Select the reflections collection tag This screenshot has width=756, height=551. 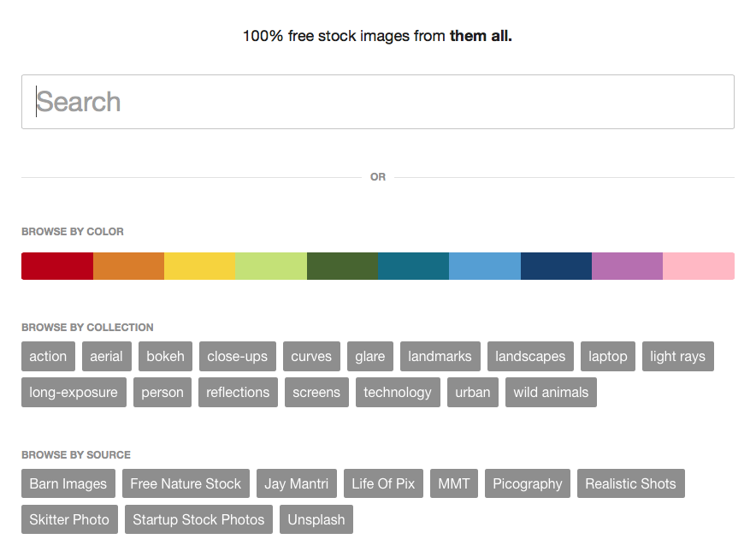point(239,392)
